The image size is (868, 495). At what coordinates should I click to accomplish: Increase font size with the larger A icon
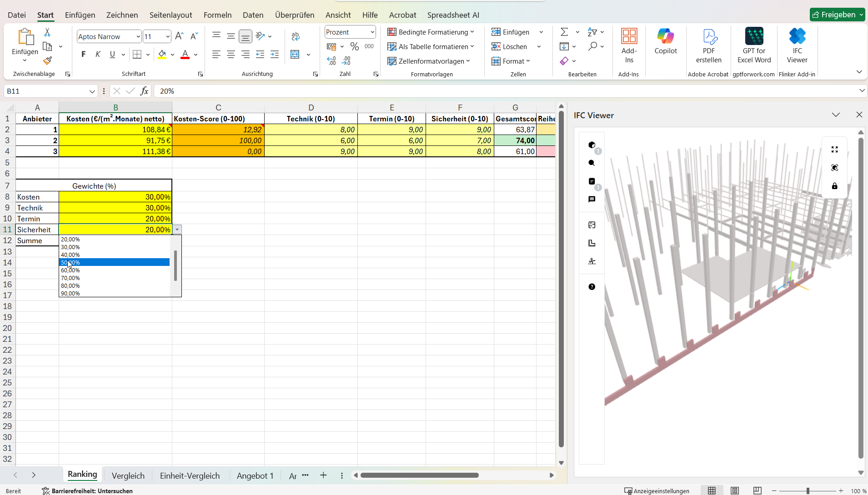[179, 36]
